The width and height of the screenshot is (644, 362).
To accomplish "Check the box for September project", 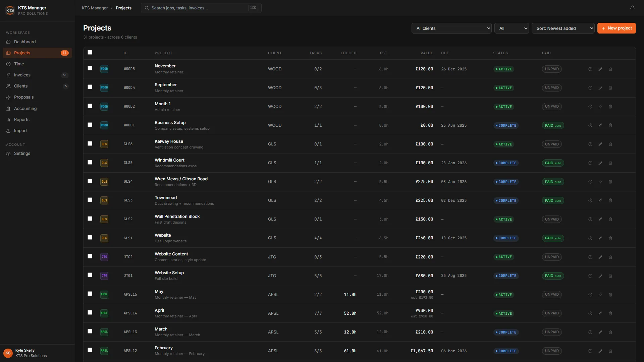I will (90, 87).
